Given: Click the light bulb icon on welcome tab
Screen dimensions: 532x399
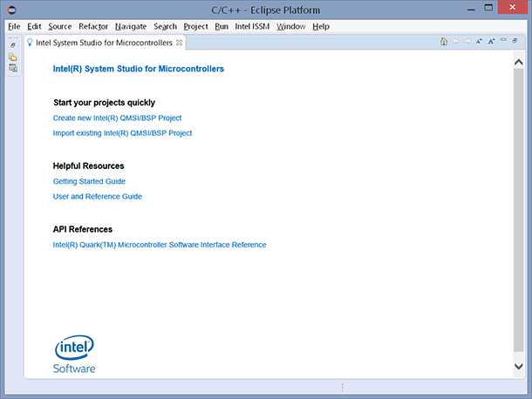Looking at the screenshot, I should click(30, 43).
